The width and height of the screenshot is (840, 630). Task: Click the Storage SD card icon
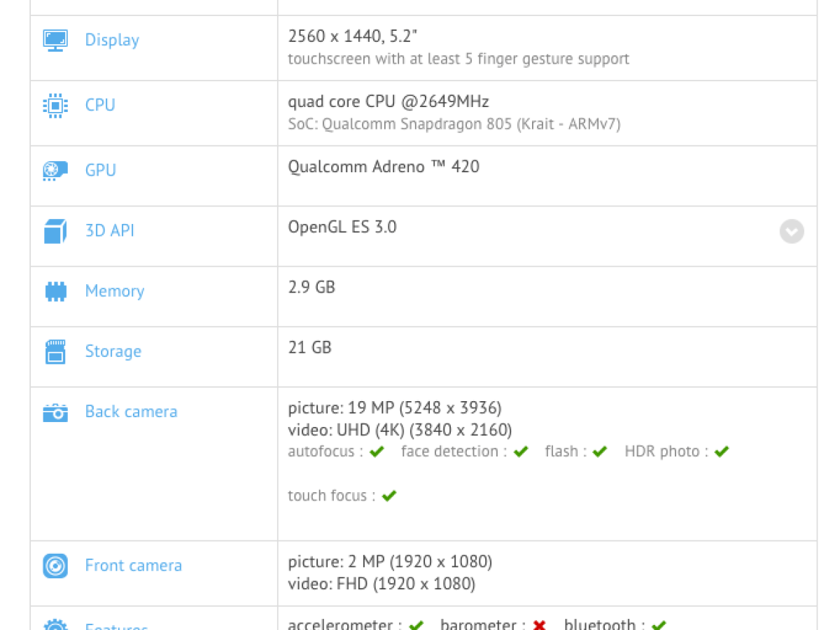(x=55, y=351)
